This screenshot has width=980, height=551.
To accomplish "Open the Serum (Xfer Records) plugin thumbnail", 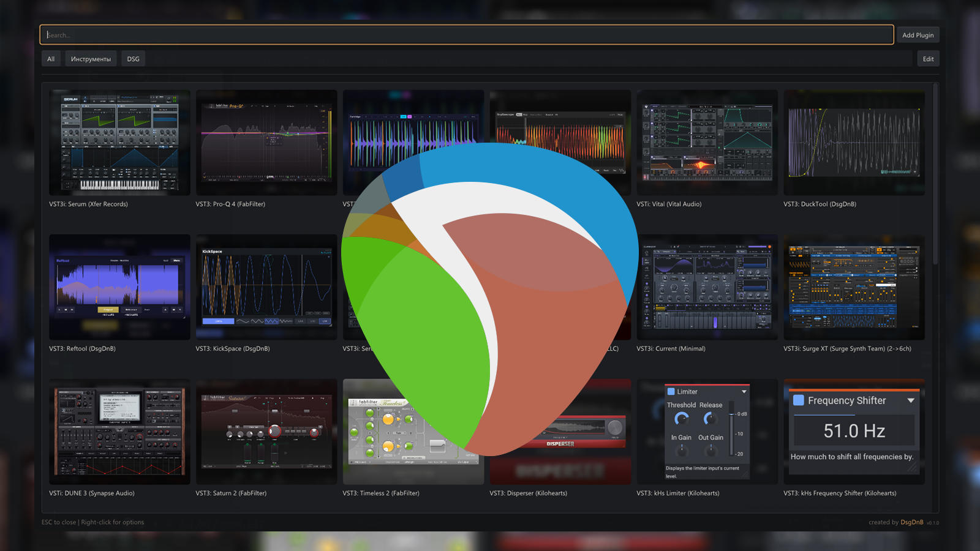I will (x=119, y=143).
